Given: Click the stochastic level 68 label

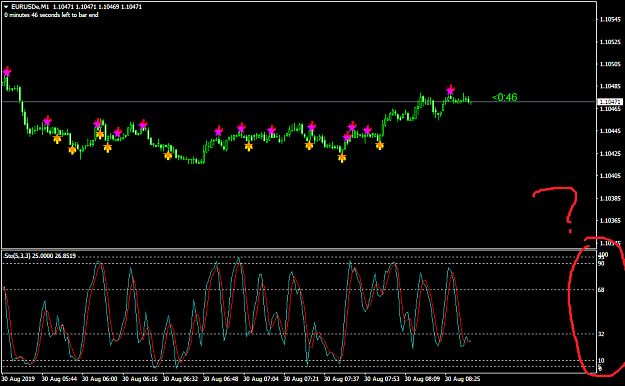Looking at the screenshot, I should [x=601, y=290].
